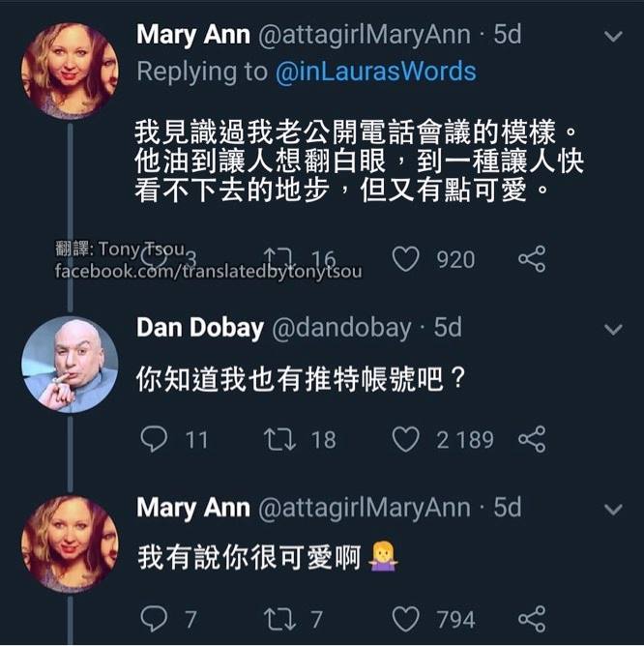This screenshot has height=646, width=644.
Task: Like Mary Ann's tweet with 794 likes
Action: (405, 619)
